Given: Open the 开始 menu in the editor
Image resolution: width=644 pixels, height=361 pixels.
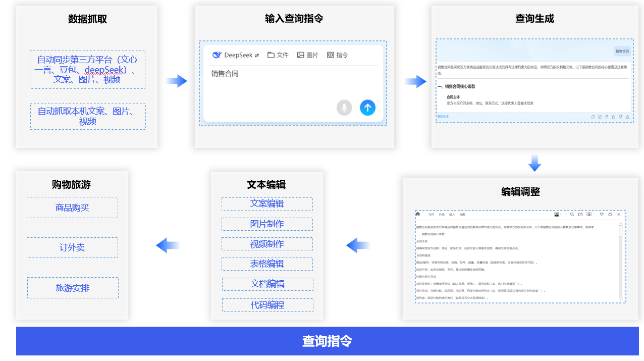Looking at the screenshot, I should (x=442, y=215).
